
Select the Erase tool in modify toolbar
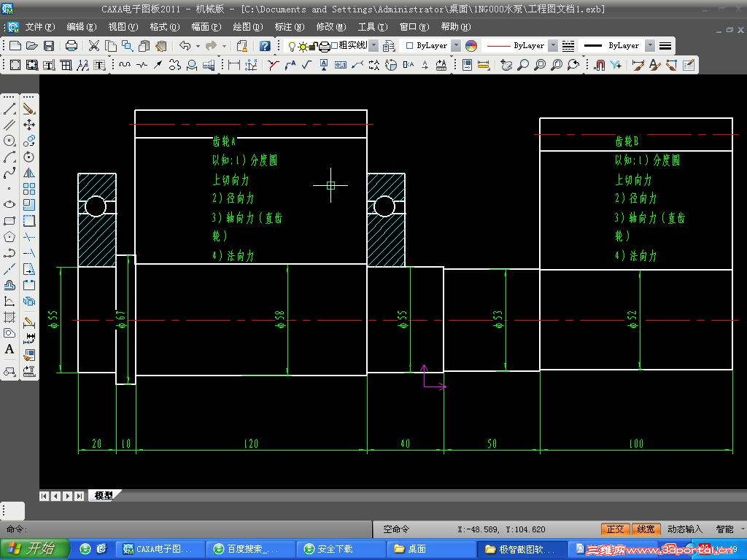(29, 109)
